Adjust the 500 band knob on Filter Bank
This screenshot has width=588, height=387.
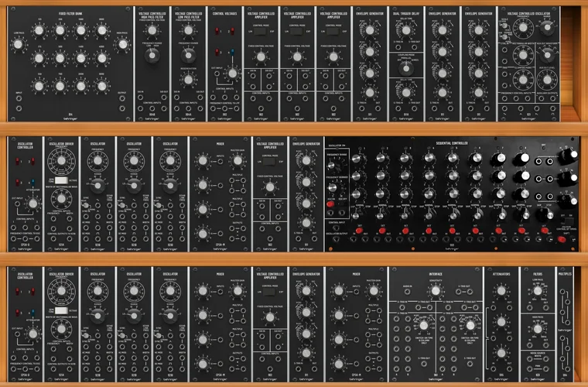60,58
